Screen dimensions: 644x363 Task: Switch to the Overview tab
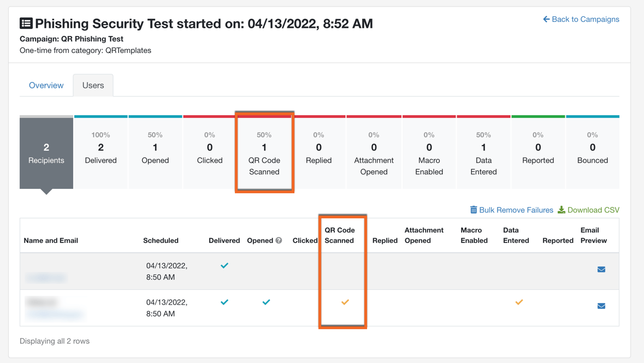pyautogui.click(x=46, y=85)
